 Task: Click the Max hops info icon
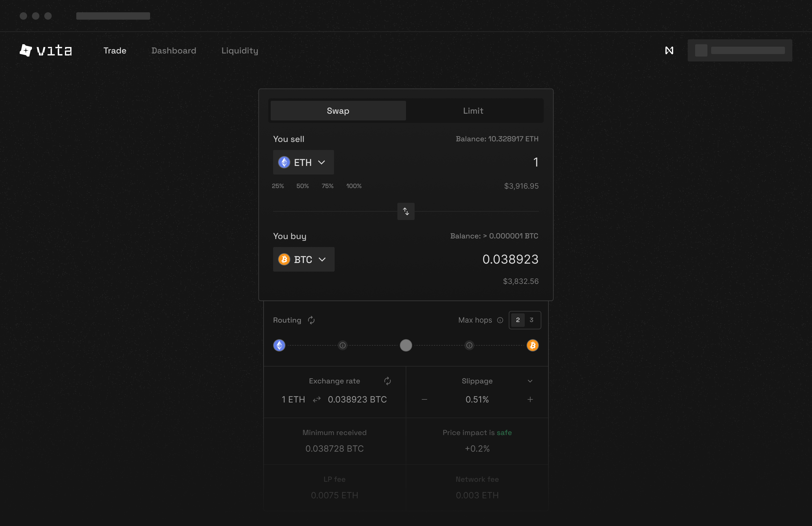(500, 320)
